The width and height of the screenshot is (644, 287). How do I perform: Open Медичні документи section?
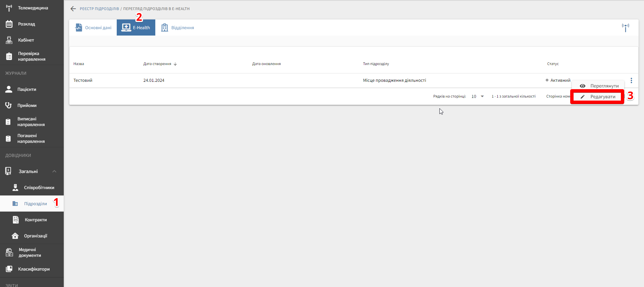pos(30,252)
